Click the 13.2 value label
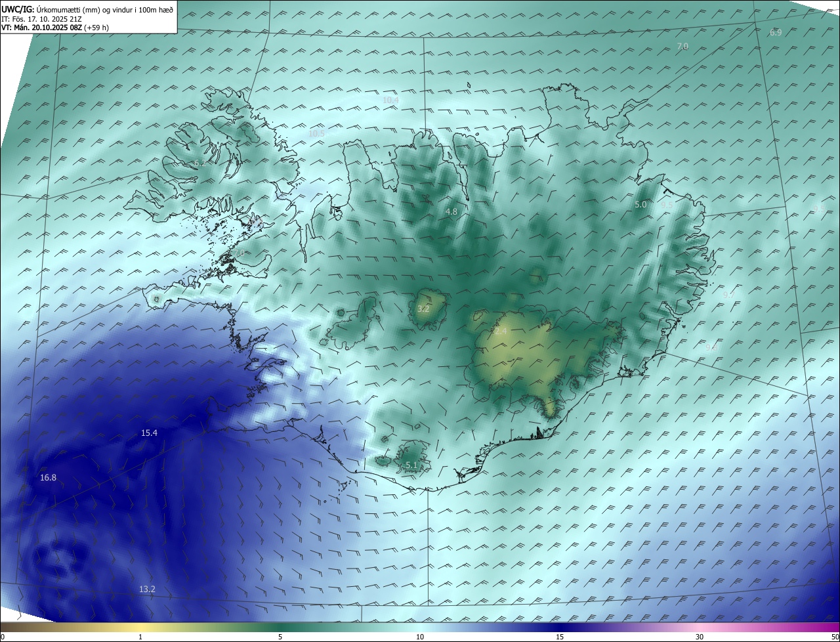 147,589
